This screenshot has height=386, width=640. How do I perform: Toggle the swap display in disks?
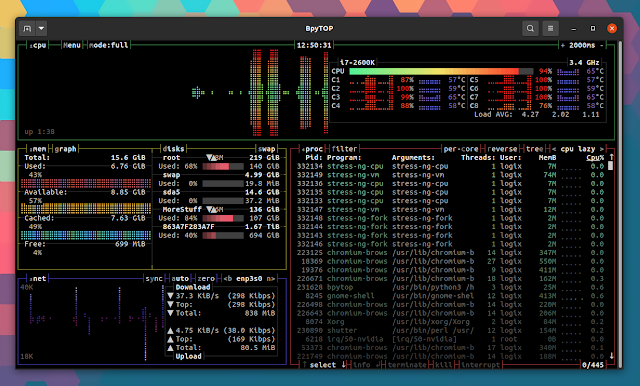pyautogui.click(x=266, y=149)
